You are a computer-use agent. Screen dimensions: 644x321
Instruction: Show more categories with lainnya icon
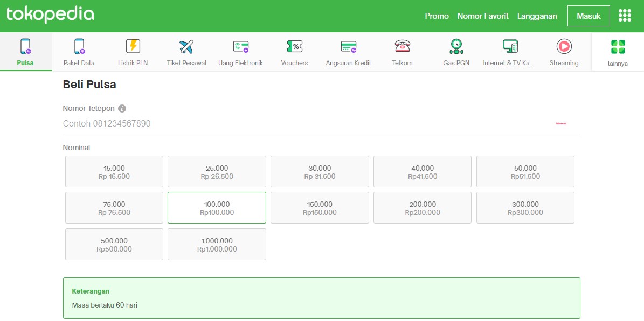[618, 47]
